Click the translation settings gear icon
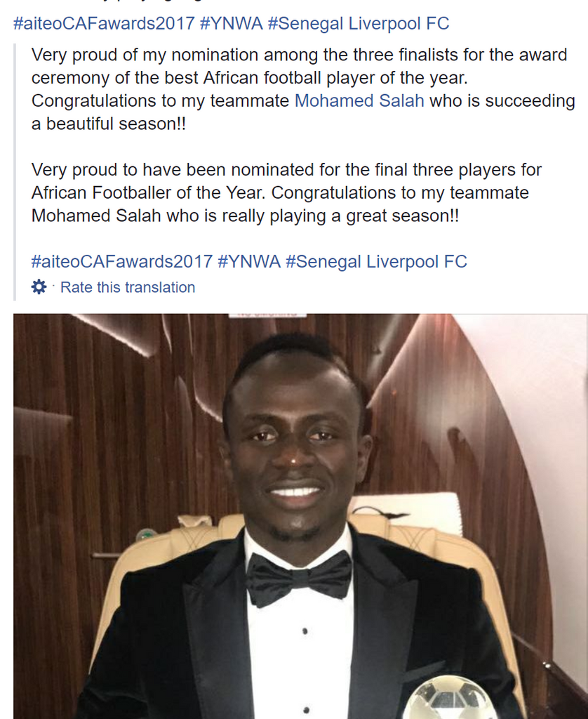 click(x=39, y=286)
